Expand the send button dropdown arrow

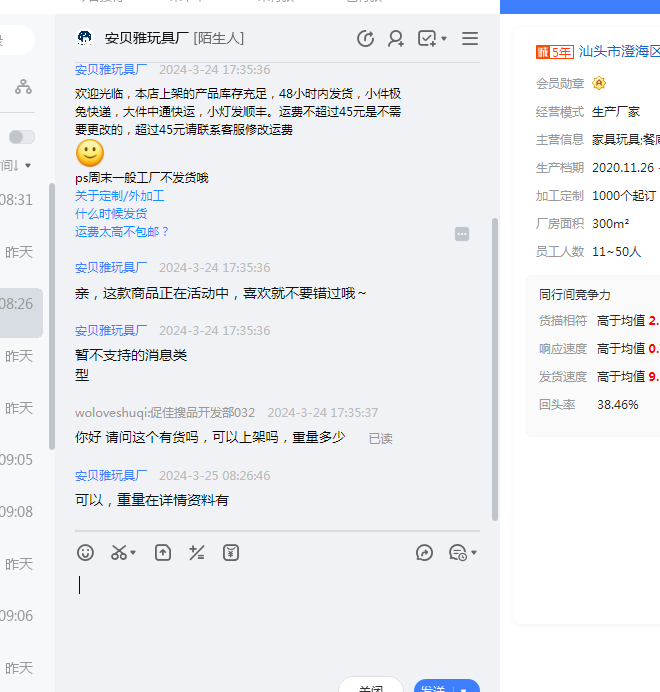click(464, 688)
